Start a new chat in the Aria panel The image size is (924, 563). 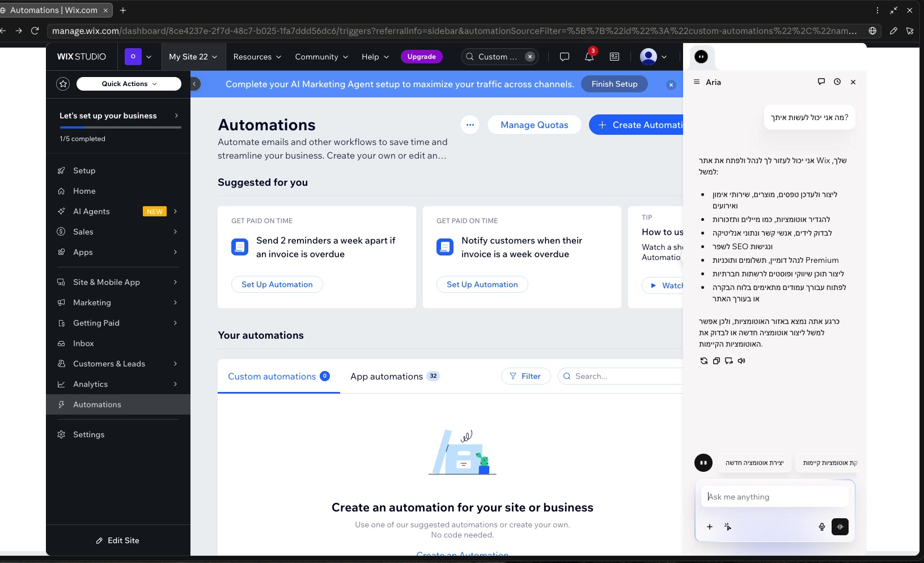821,82
